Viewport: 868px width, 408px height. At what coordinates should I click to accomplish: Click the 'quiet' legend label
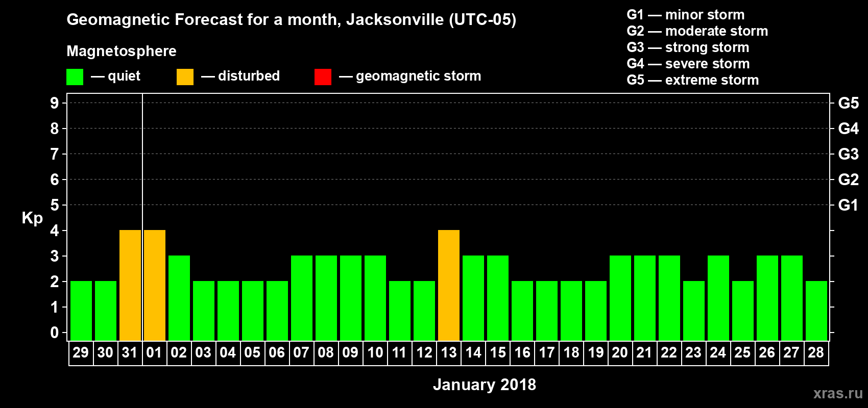click(124, 76)
